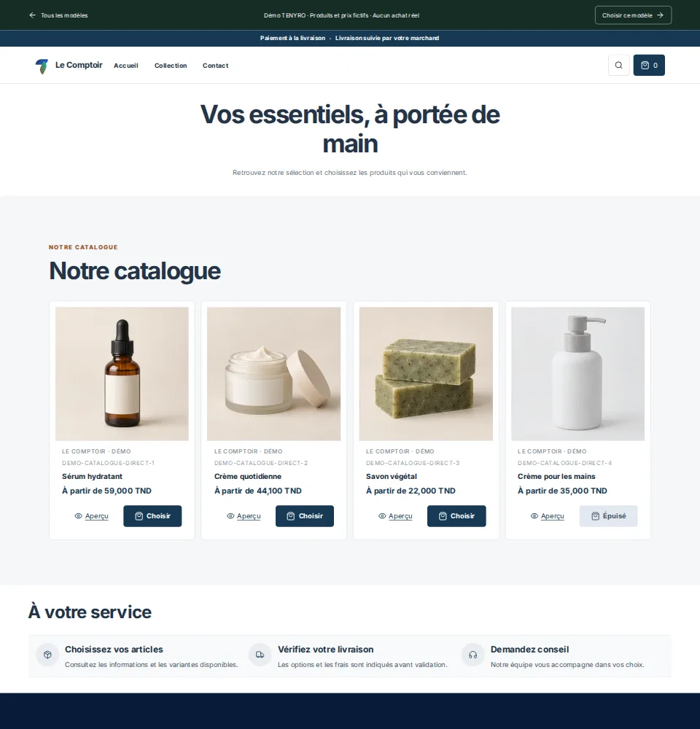Click the eye icon under Savon végétal
The height and width of the screenshot is (729, 700).
(382, 516)
